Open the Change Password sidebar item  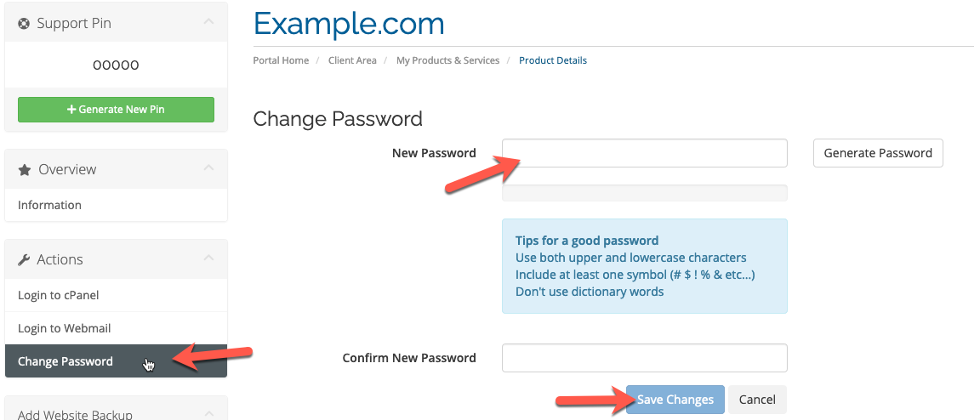pos(66,361)
